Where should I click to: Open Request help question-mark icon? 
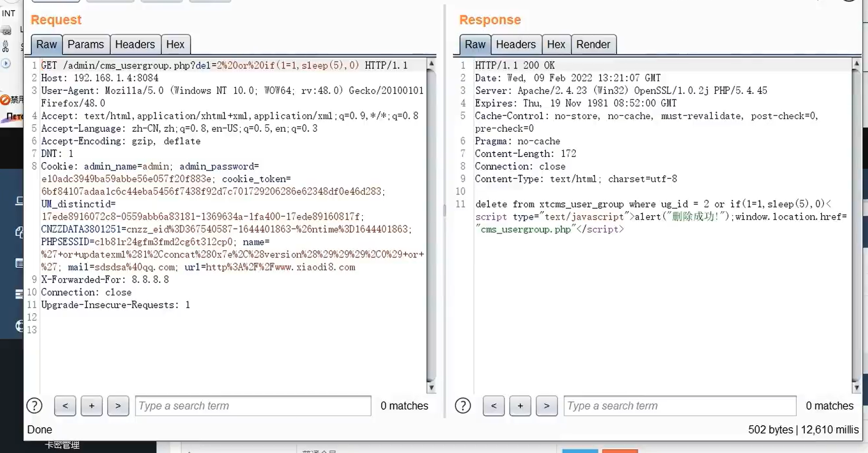click(x=34, y=406)
